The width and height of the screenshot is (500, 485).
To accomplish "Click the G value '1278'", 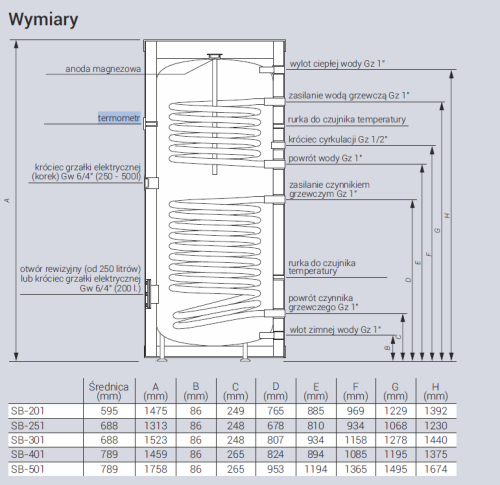I will (396, 440).
